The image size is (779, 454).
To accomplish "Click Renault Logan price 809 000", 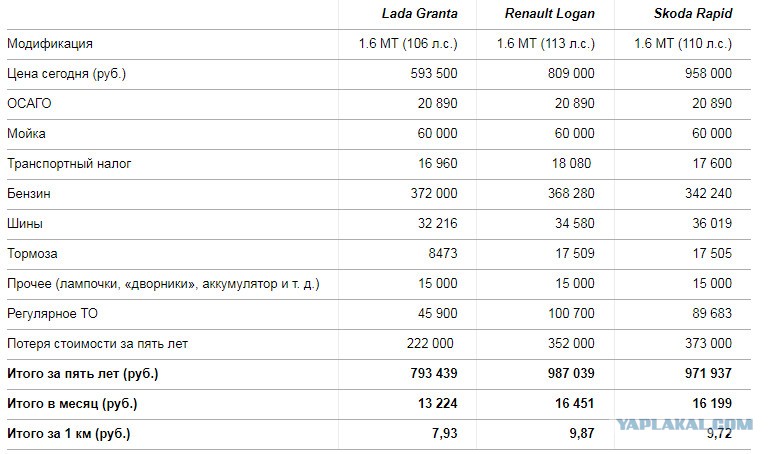I will tap(571, 74).
